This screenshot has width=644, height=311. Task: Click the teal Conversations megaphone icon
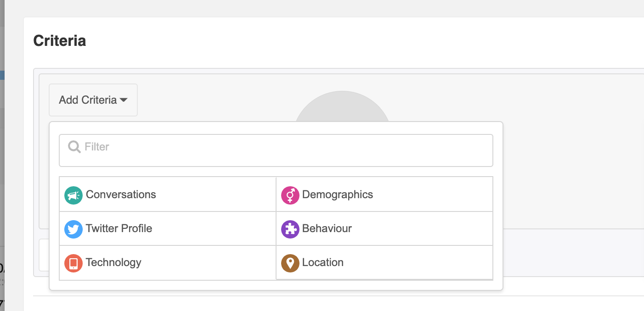coord(73,195)
